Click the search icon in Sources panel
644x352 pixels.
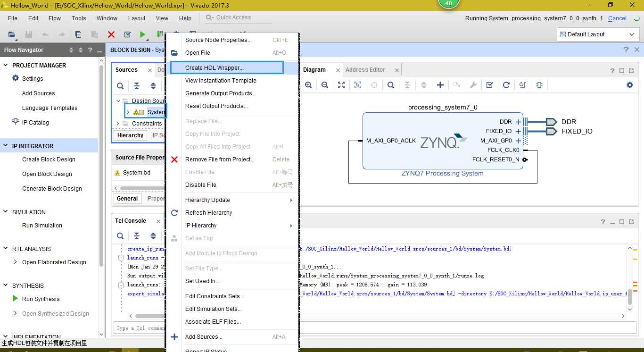click(x=120, y=86)
